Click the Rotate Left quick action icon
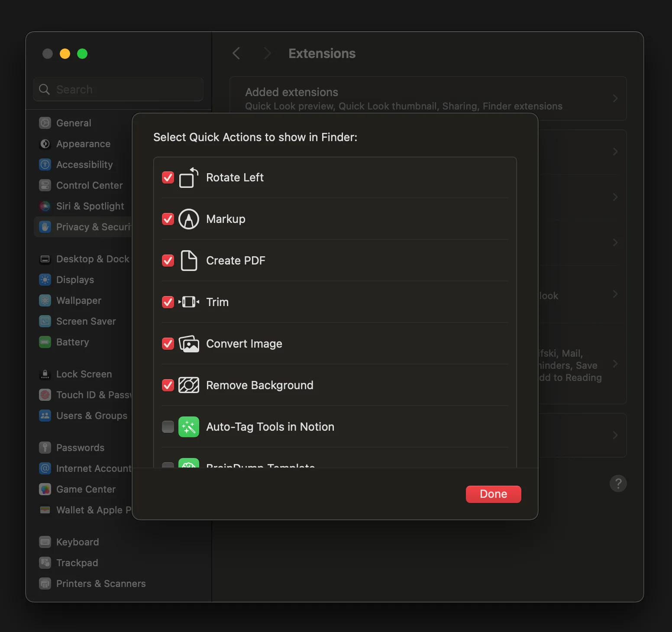The image size is (672, 632). pos(189,177)
